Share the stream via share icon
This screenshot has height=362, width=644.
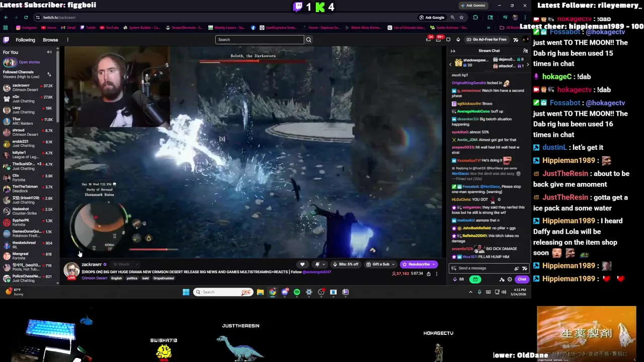click(x=429, y=274)
